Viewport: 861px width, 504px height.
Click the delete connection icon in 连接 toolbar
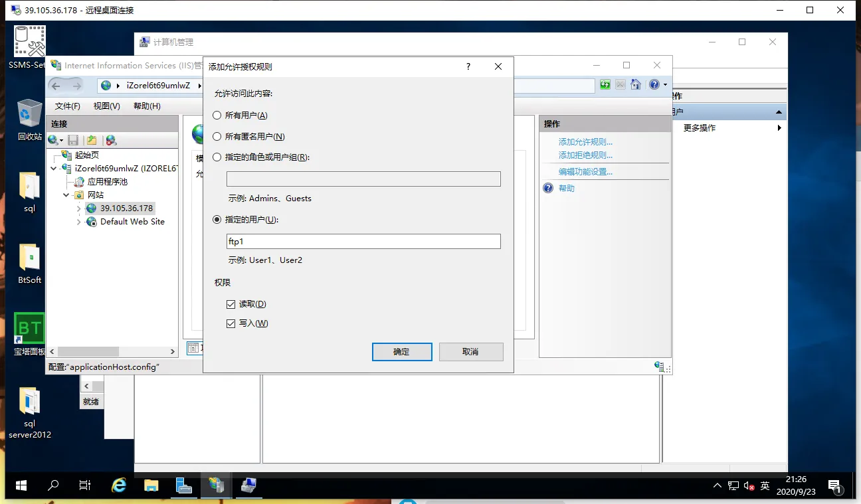pyautogui.click(x=111, y=140)
